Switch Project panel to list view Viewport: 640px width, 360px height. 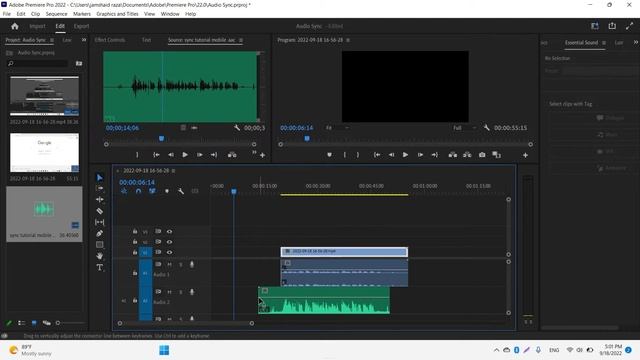[22, 323]
